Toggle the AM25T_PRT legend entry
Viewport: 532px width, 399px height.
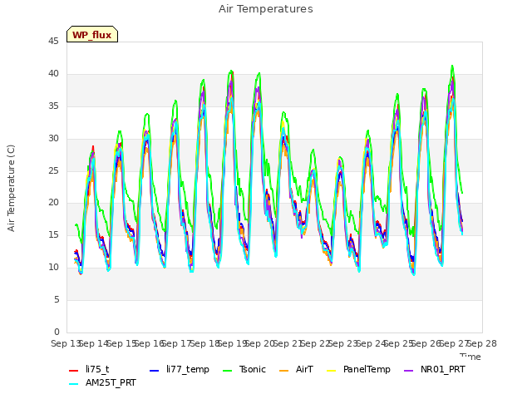tap(102, 382)
